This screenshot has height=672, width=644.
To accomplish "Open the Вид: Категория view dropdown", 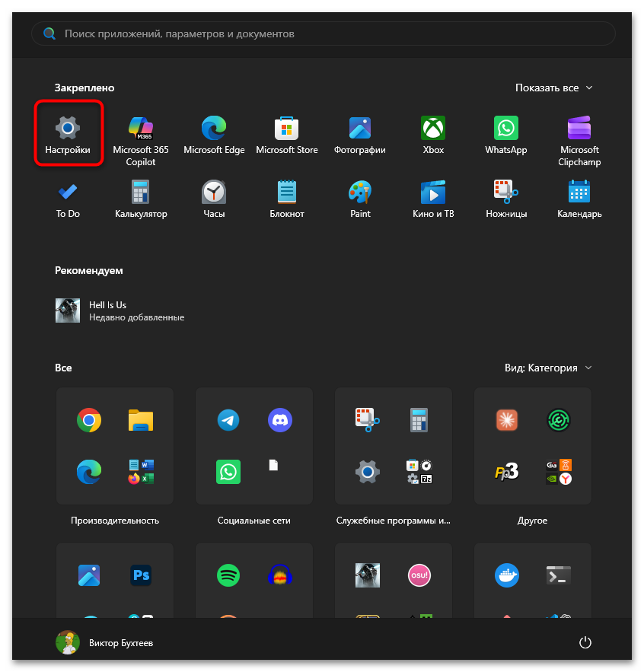I will coord(548,368).
